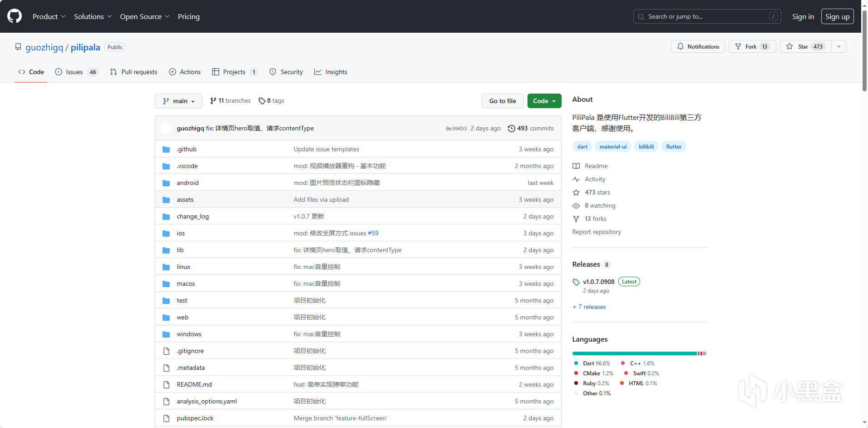Switch to the Insights tab

(330, 72)
